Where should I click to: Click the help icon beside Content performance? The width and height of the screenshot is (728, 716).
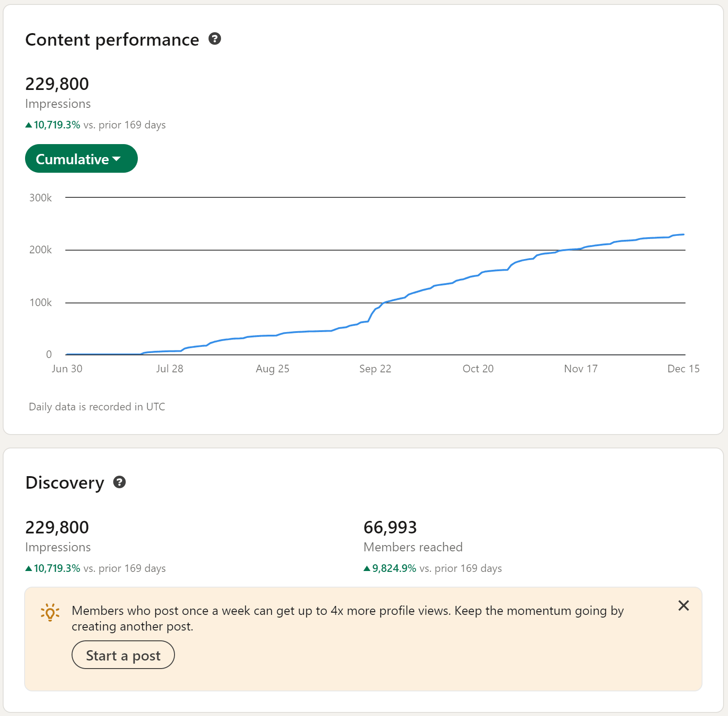tap(215, 39)
